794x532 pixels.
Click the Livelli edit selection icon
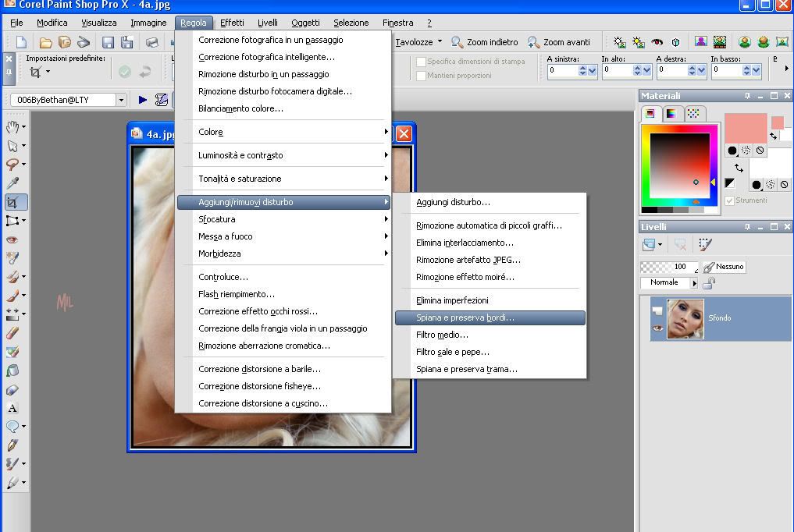[x=705, y=245]
